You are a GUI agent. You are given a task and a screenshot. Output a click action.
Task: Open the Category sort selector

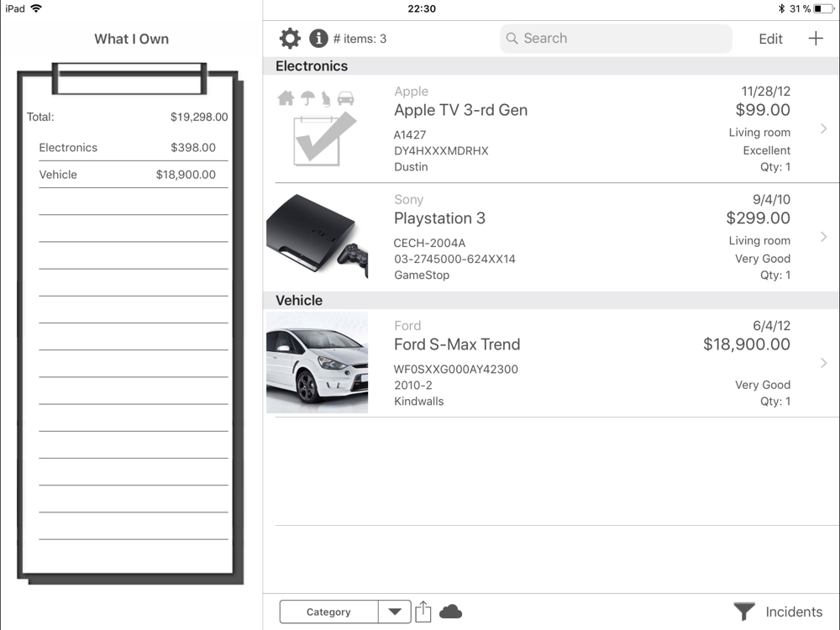(328, 612)
